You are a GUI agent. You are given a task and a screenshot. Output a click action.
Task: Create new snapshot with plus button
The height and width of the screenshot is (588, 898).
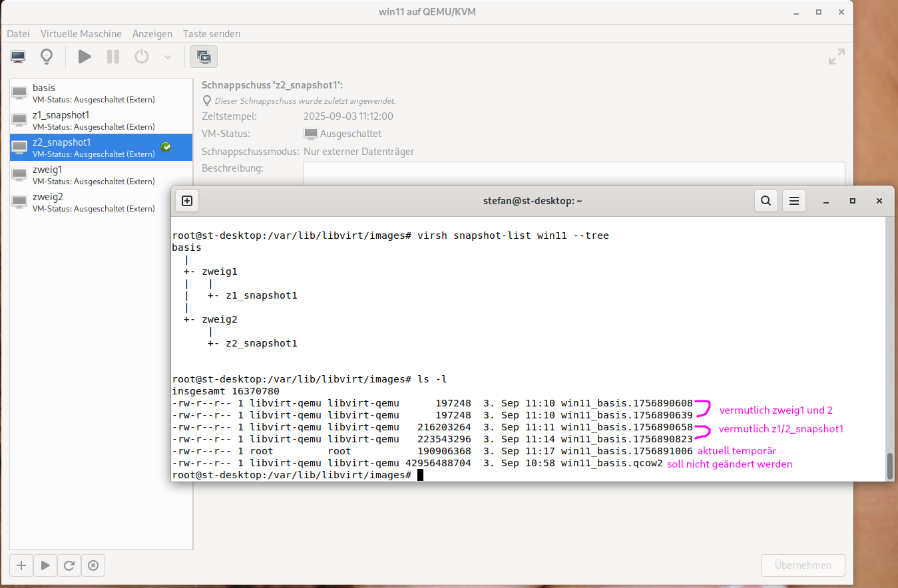pos(21,565)
